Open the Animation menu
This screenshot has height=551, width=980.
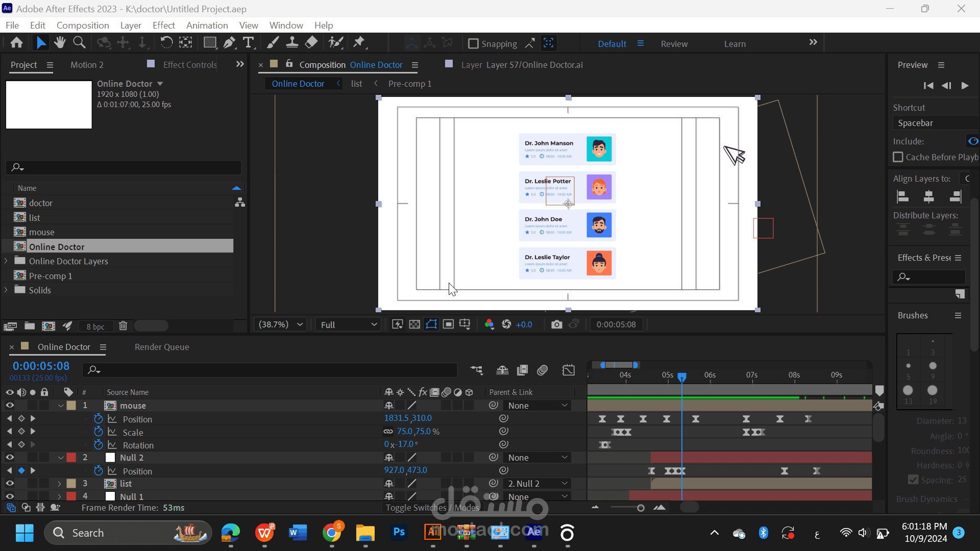point(207,26)
